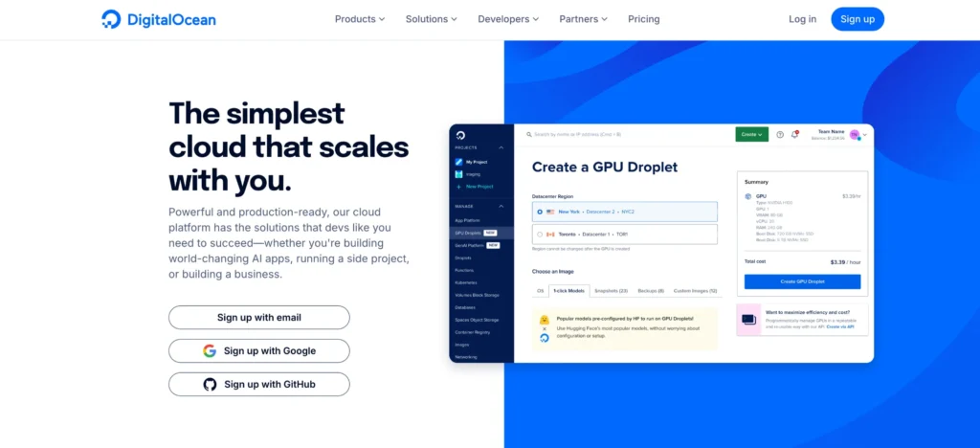Click the search magnifier icon in the dashboard
The height and width of the screenshot is (448, 980).
tap(528, 134)
